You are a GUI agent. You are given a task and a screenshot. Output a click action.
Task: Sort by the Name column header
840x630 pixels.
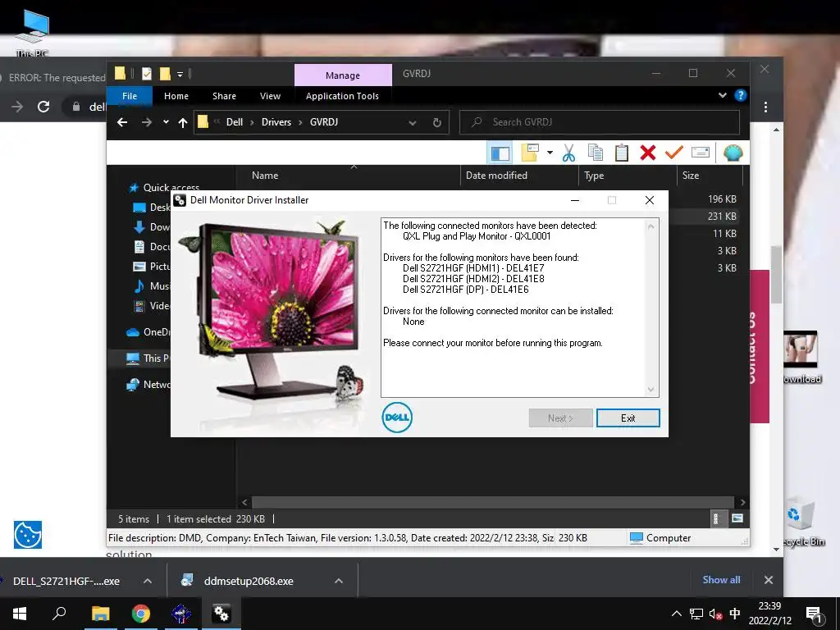tap(265, 176)
